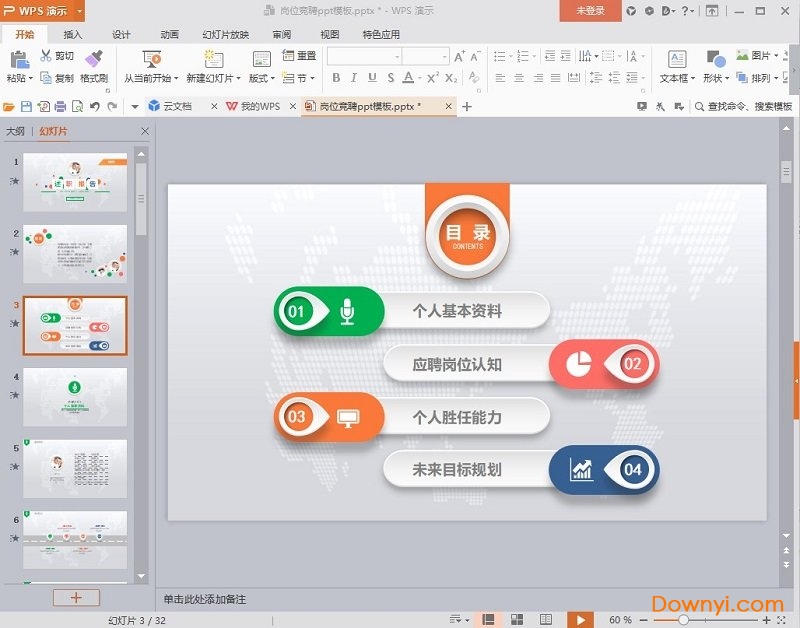Click the undo arrow in quick toolbar
Image resolution: width=800 pixels, height=628 pixels.
pos(95,106)
